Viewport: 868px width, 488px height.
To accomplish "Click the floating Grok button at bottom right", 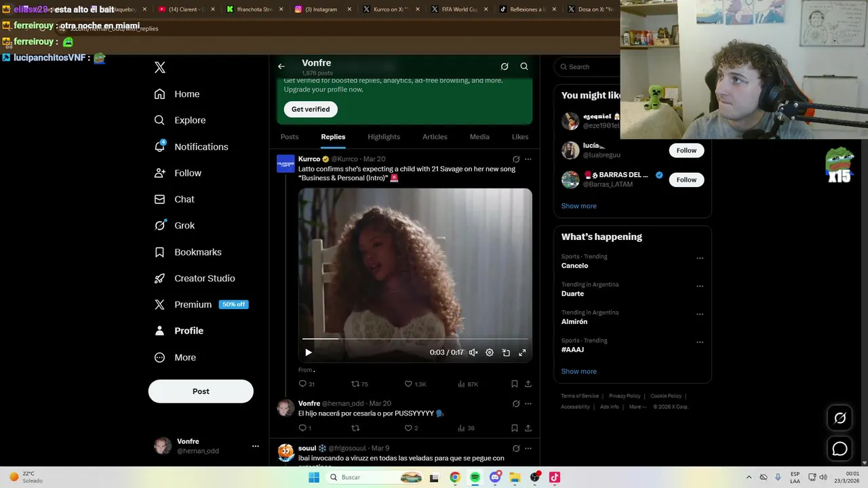I will (840, 418).
